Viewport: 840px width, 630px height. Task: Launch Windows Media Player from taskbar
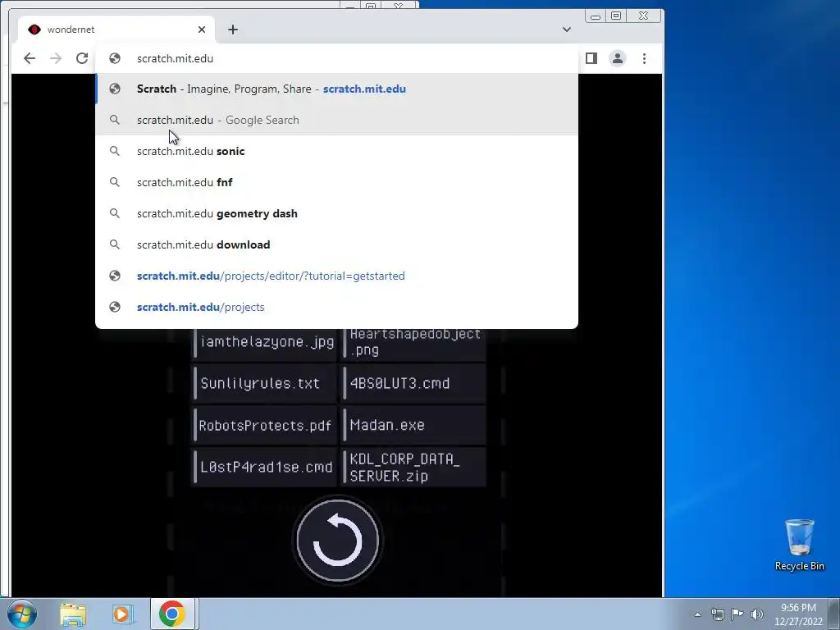122,614
